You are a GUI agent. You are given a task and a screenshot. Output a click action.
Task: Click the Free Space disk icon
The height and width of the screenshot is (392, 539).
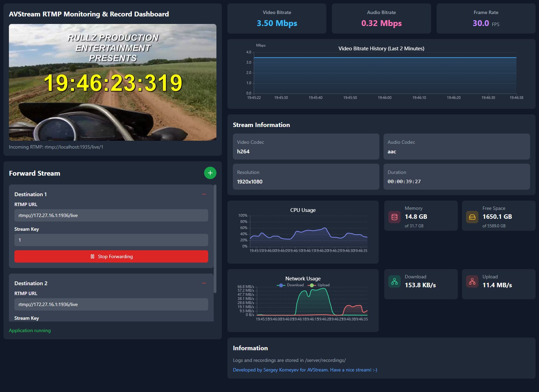click(x=472, y=217)
